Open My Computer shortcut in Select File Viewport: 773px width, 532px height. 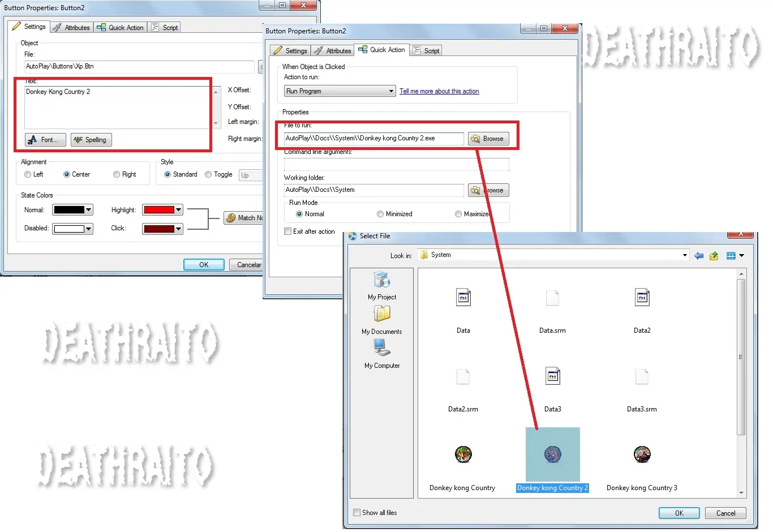pos(382,354)
